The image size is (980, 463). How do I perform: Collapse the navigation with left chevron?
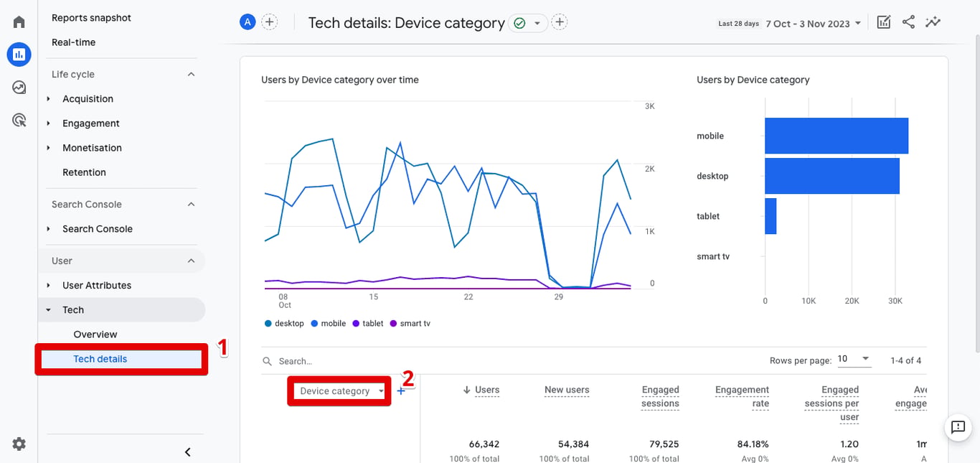point(188,452)
